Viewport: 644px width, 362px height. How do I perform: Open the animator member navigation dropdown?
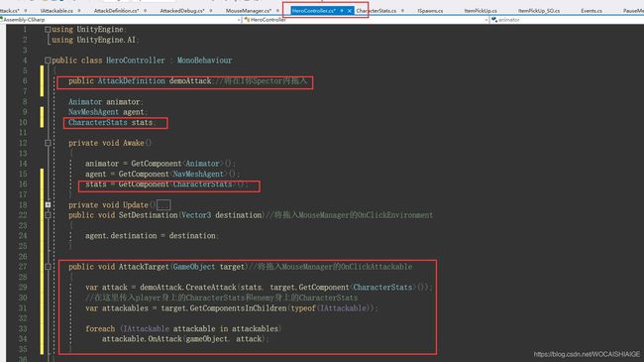(x=567, y=20)
